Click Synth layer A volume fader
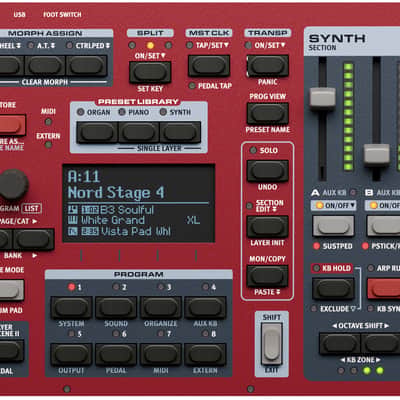 pos(322,98)
